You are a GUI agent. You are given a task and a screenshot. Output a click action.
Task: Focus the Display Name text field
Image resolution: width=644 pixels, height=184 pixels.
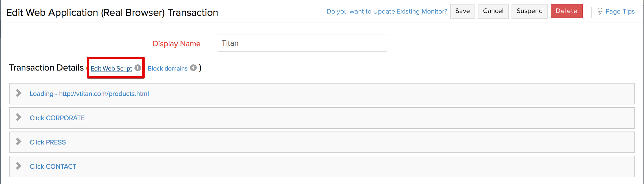(302, 43)
